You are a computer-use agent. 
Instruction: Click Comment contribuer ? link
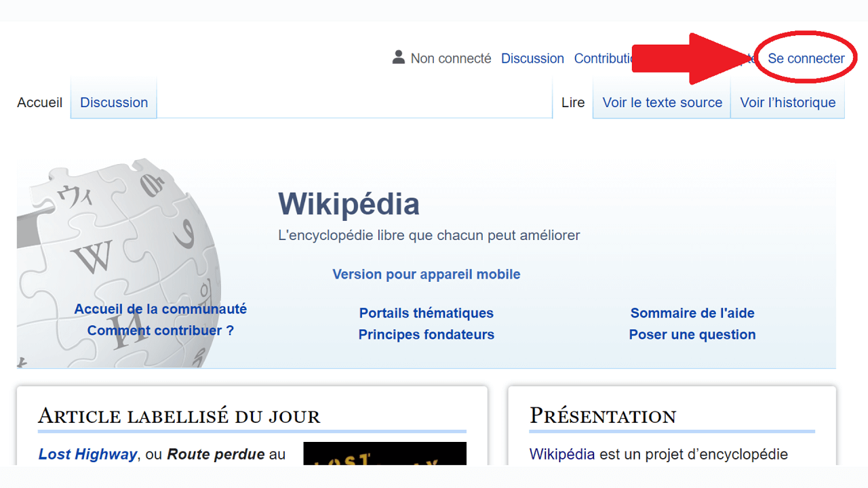161,331
